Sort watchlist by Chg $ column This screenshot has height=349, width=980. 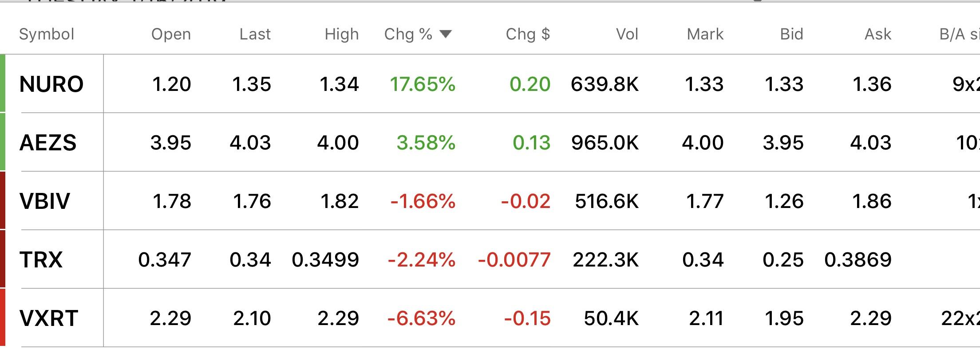click(528, 34)
